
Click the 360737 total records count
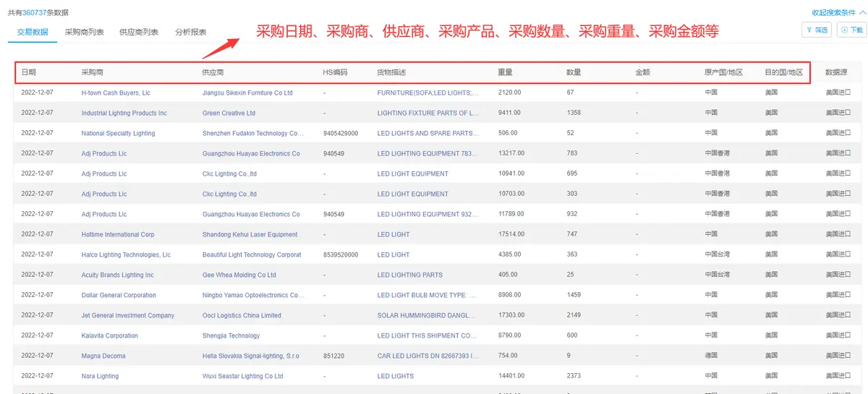[x=35, y=12]
